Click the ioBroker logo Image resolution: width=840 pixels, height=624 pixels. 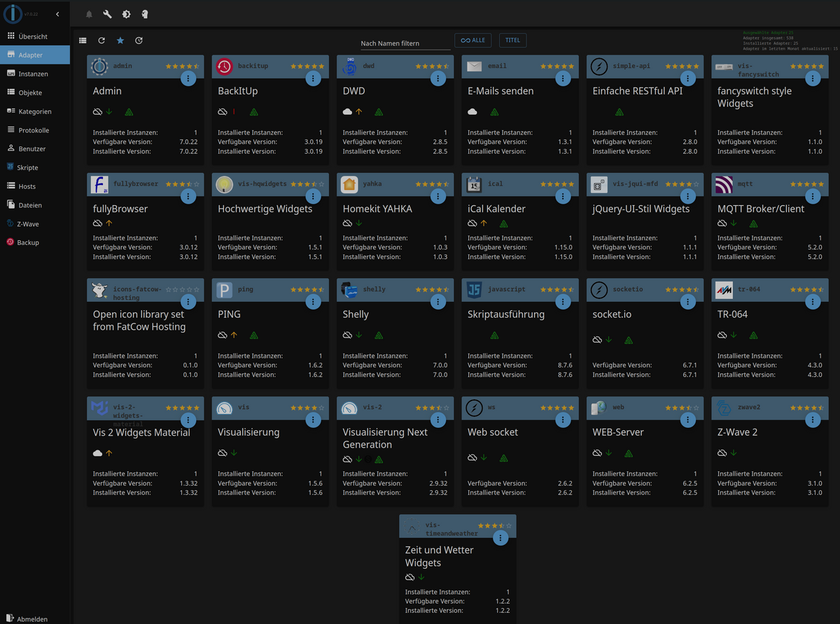point(13,14)
